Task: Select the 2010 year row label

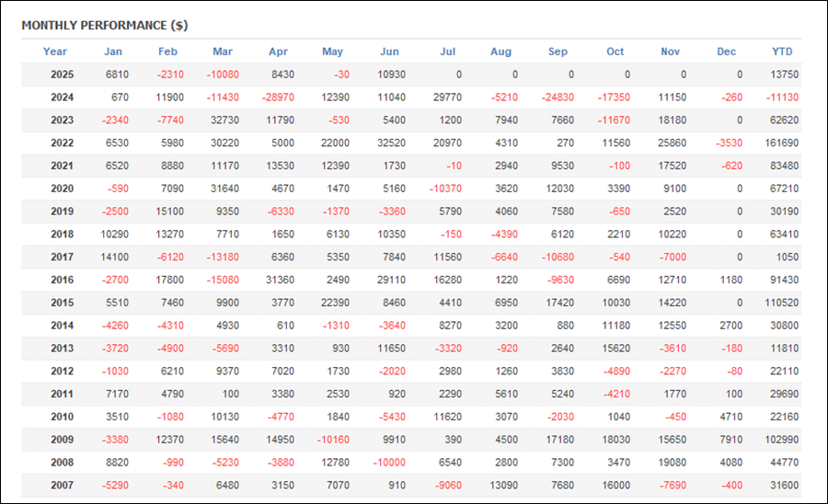Action: point(63,417)
